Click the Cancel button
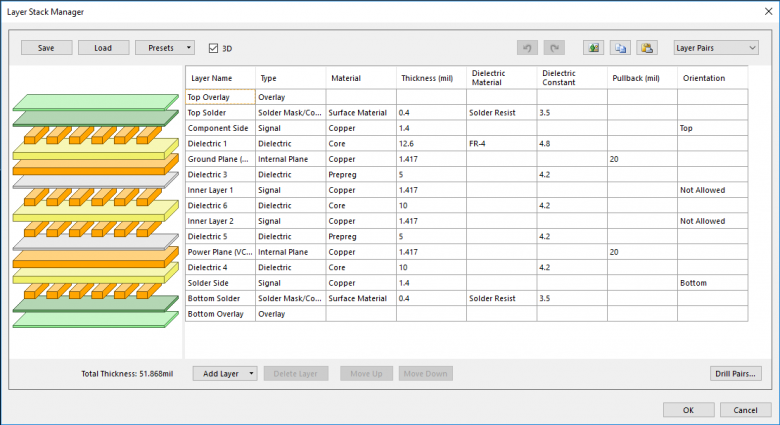780x425 pixels. [745, 410]
